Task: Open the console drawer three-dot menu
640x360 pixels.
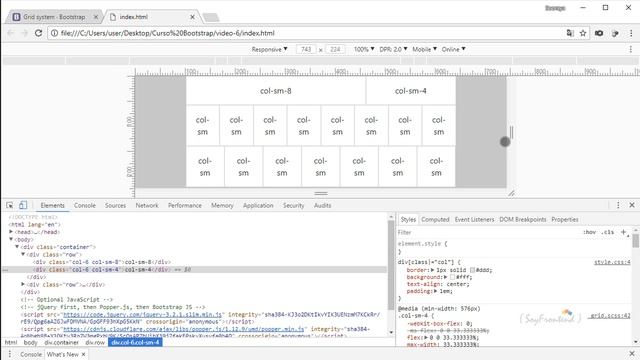Action: coord(10,354)
